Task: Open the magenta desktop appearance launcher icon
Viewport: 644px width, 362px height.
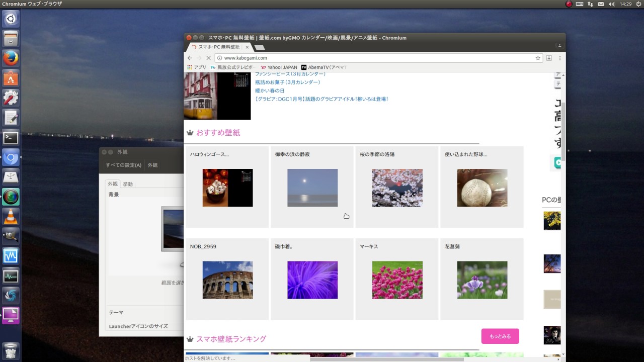Action: (11, 315)
